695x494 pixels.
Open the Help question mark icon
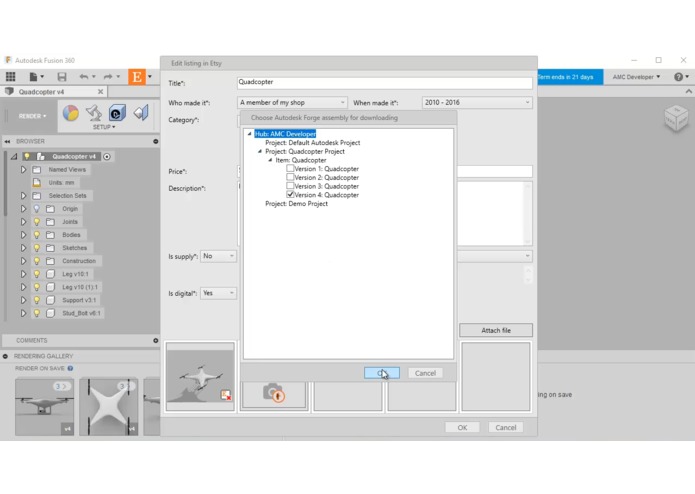(x=678, y=77)
